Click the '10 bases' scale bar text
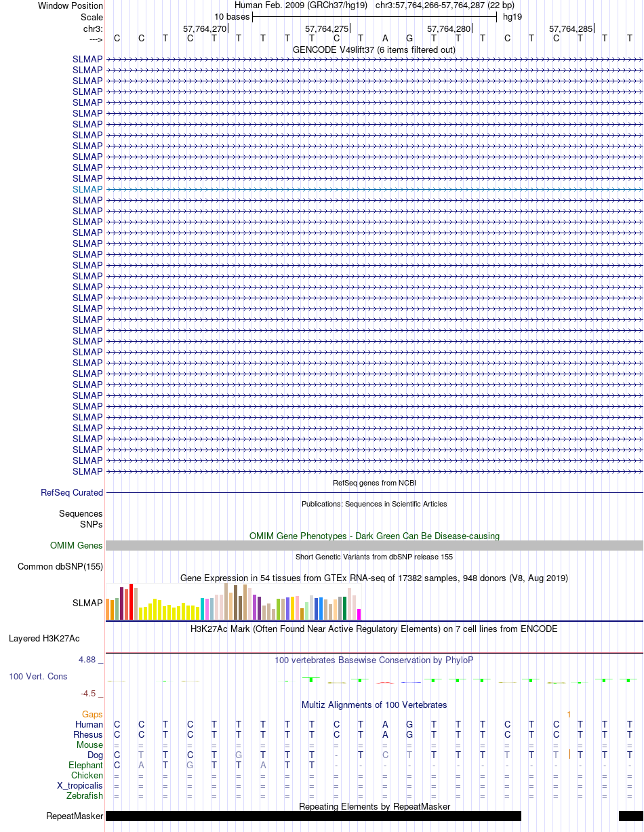The height and width of the screenshot is (832, 644). (x=232, y=17)
